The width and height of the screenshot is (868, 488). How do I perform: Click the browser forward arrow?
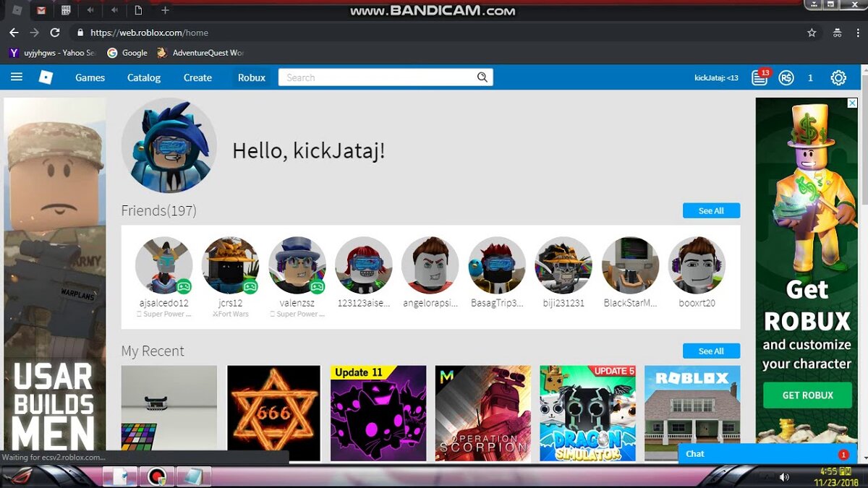tap(34, 33)
